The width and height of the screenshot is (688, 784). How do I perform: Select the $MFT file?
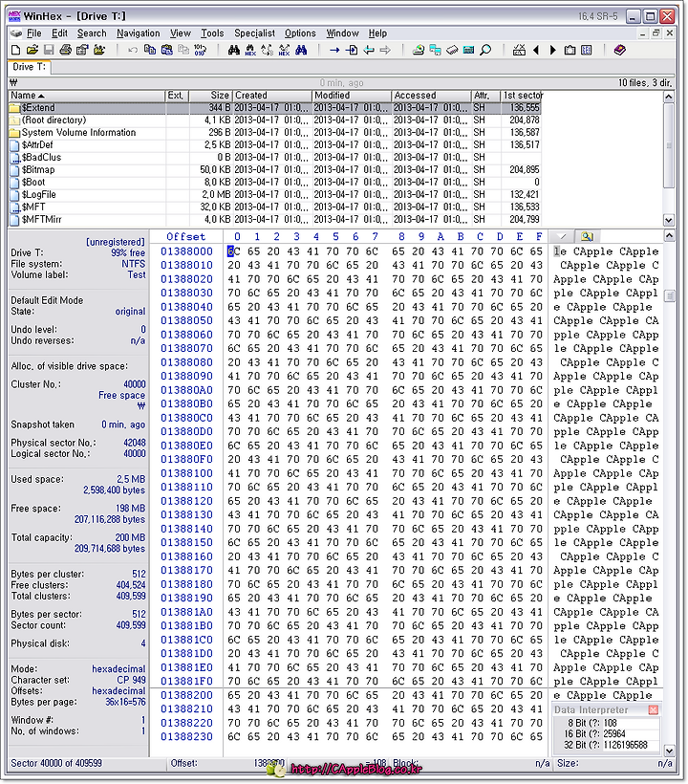(x=275, y=207)
